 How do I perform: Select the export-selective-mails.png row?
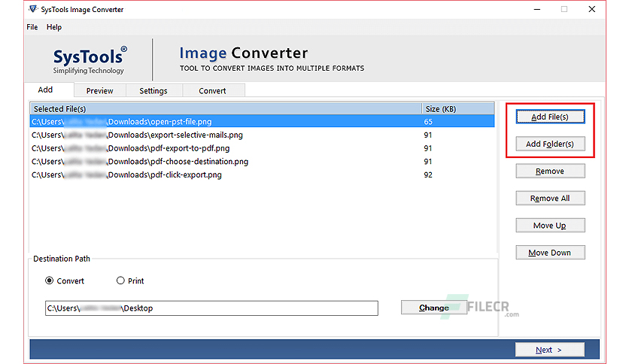pyautogui.click(x=262, y=135)
